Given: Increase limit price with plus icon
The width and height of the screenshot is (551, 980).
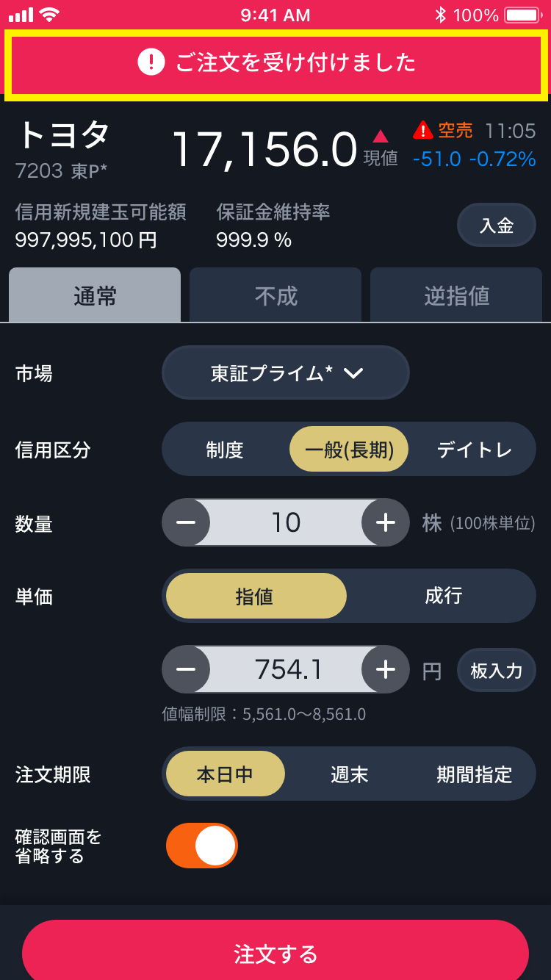Looking at the screenshot, I should tap(385, 669).
